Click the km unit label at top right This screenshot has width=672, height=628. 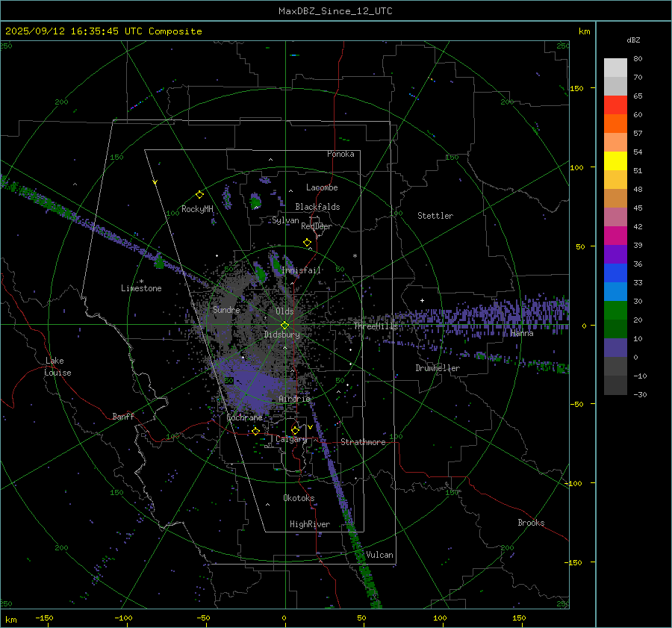[584, 31]
